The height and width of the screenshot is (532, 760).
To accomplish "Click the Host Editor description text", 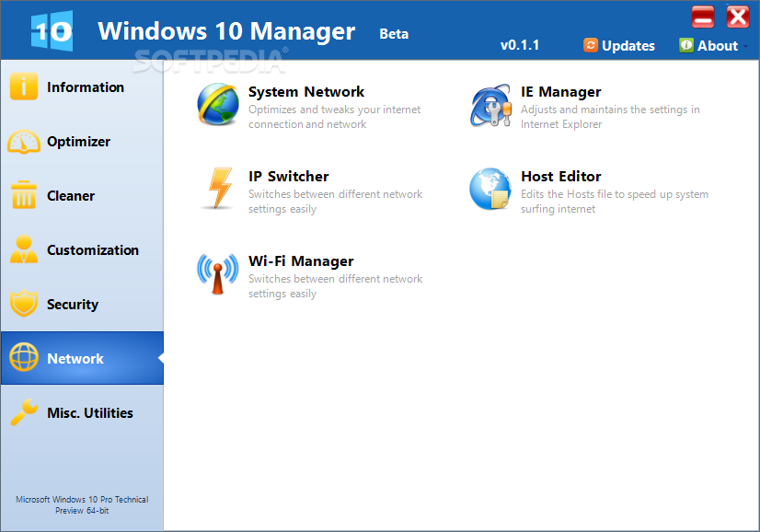I will 615,202.
